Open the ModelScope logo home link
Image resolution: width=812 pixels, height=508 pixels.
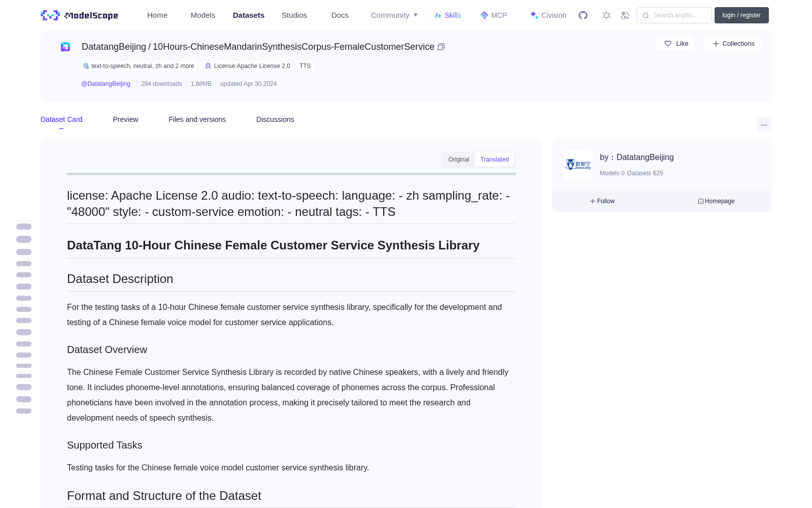(79, 15)
